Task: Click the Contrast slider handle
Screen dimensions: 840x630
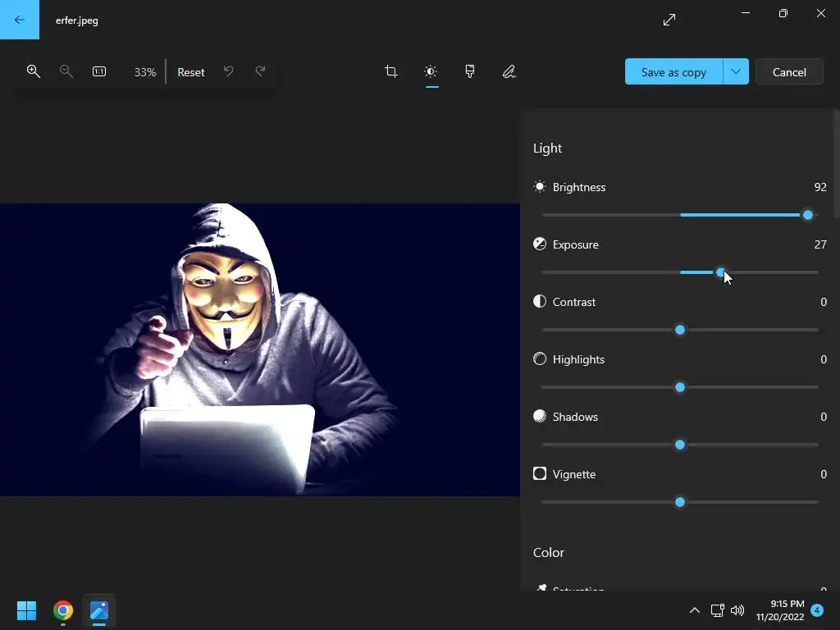Action: pyautogui.click(x=680, y=330)
